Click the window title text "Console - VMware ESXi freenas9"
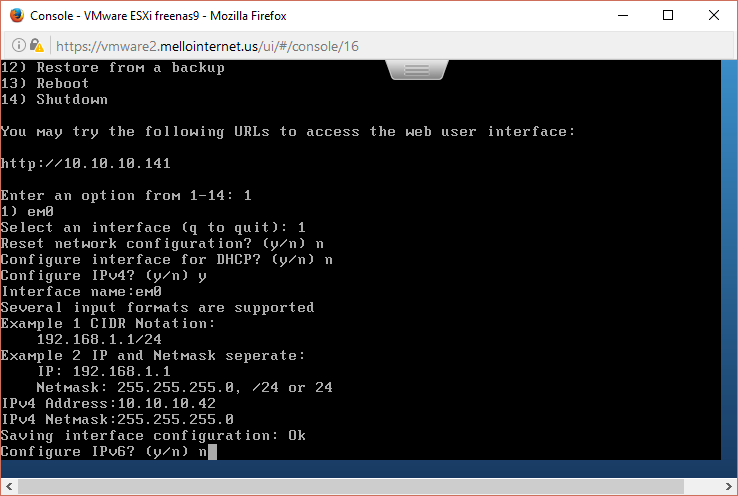This screenshot has width=738, height=496. (114, 16)
